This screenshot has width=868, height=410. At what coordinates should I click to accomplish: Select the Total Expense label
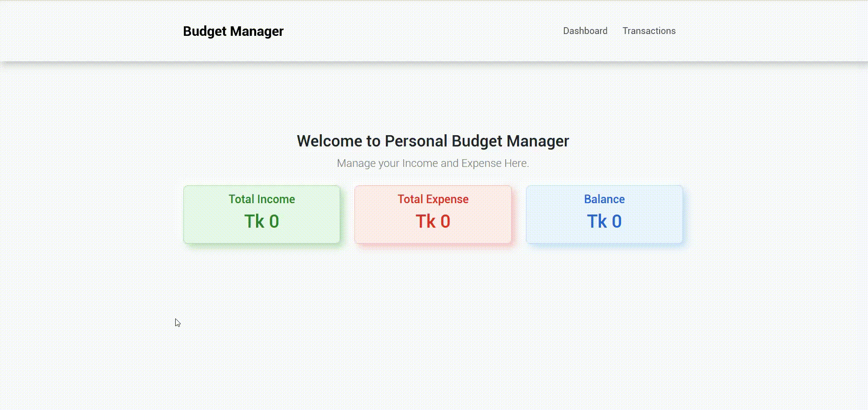[433, 199]
